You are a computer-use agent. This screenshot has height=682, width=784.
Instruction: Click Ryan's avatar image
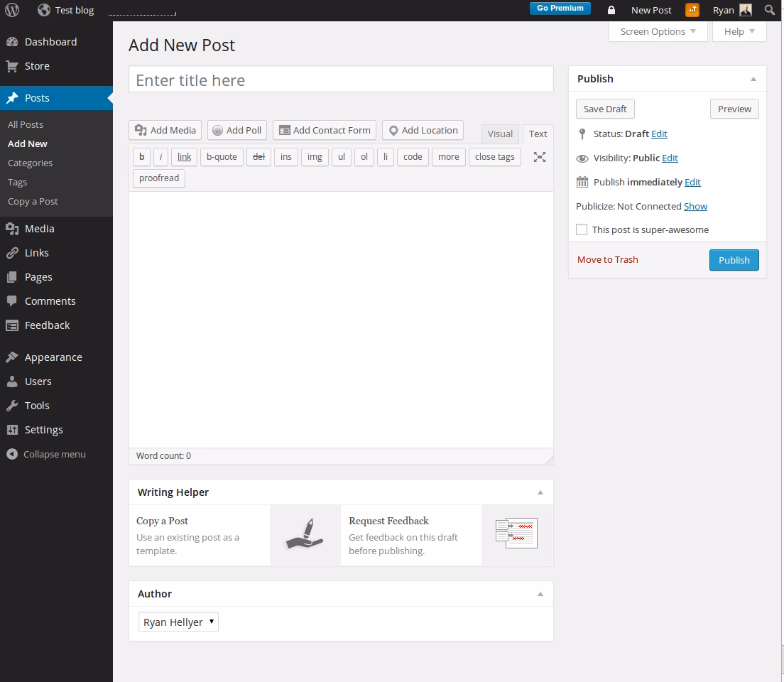point(745,10)
